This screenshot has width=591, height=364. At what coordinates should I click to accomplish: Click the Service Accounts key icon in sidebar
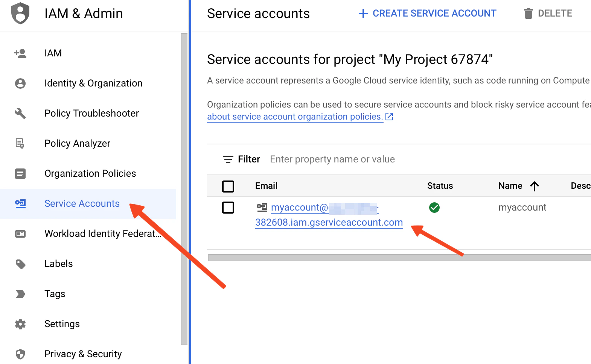pos(20,203)
